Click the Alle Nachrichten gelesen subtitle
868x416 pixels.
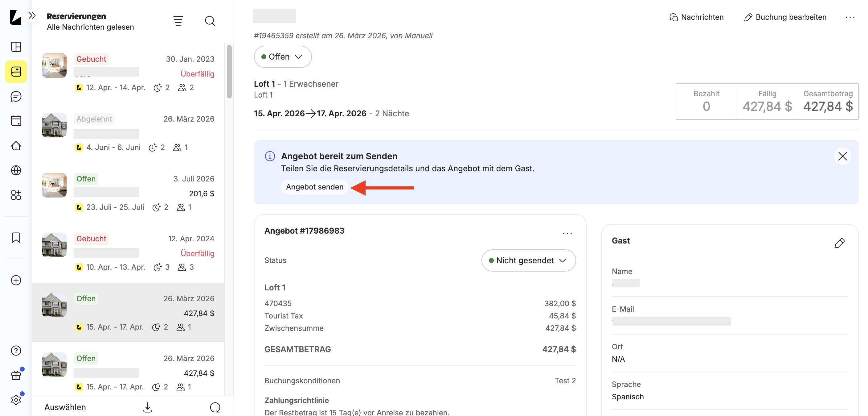pos(90,27)
